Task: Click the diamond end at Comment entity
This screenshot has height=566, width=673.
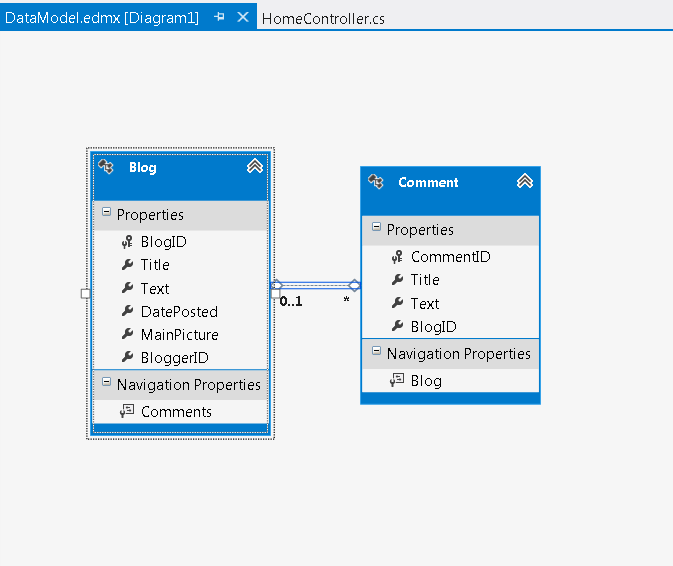Action: [x=355, y=285]
